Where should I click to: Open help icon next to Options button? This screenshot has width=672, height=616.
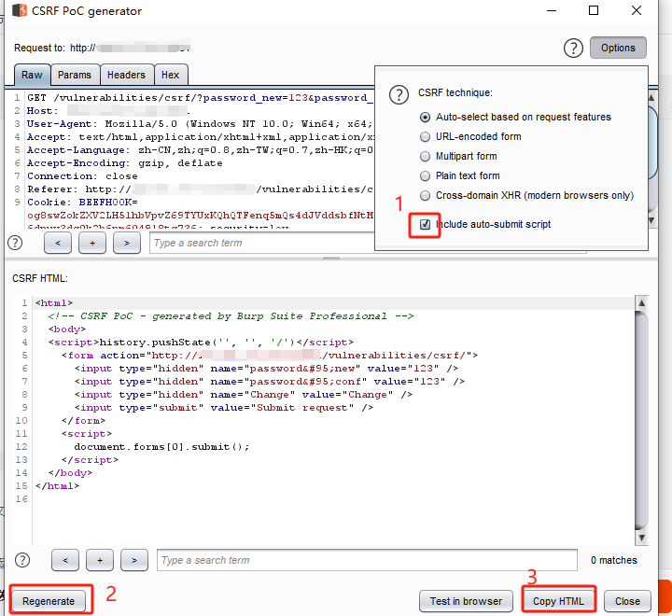[x=573, y=48]
